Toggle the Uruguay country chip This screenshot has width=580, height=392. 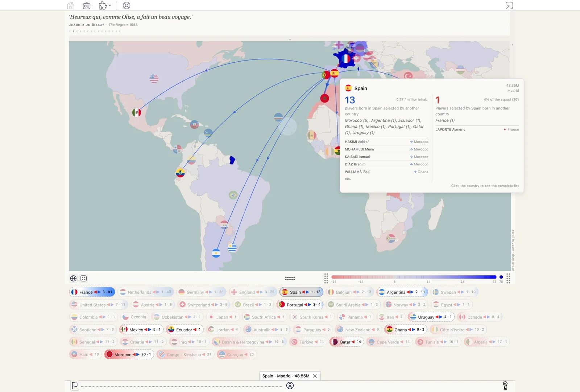tap(431, 317)
